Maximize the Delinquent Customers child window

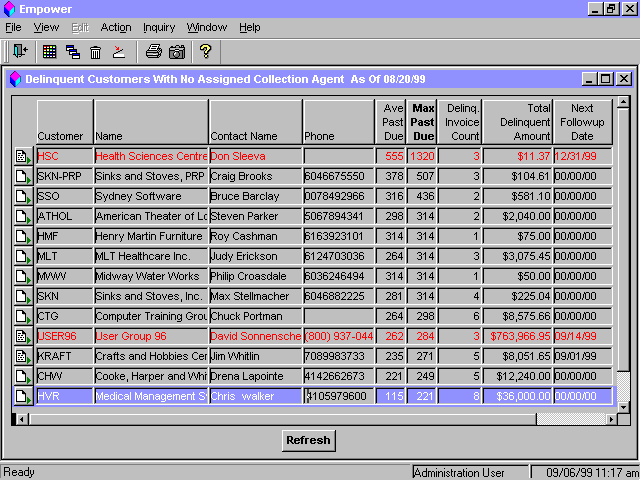point(606,79)
